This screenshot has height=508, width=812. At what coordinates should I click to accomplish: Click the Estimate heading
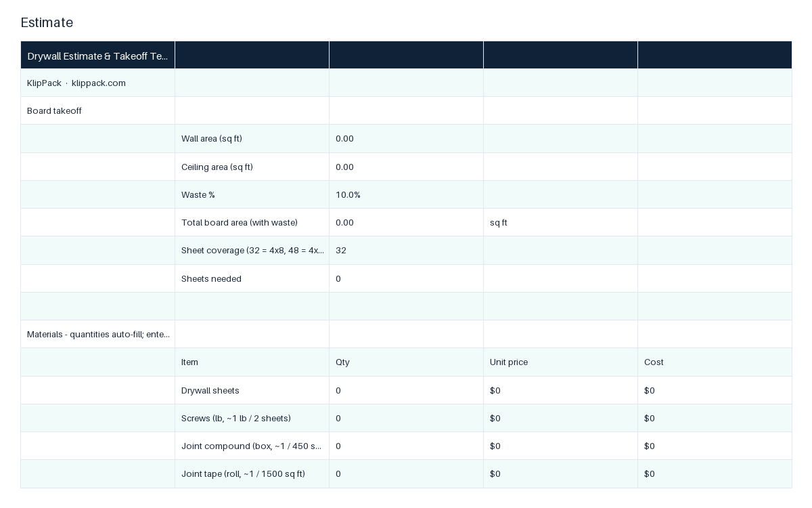[47, 22]
